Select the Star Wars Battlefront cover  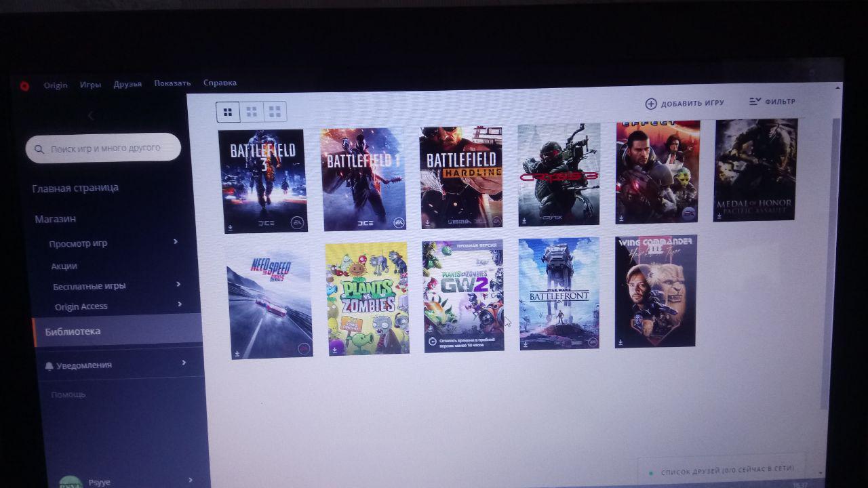[559, 293]
